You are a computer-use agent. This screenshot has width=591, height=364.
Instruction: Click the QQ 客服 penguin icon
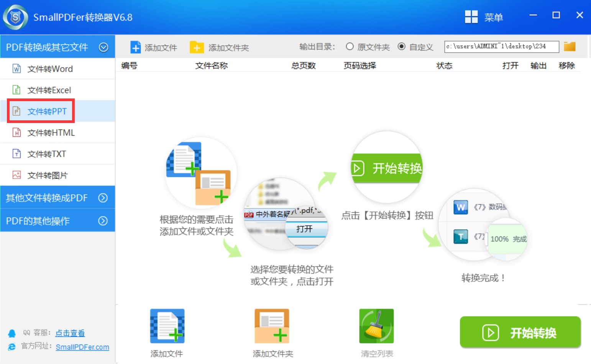[12, 333]
